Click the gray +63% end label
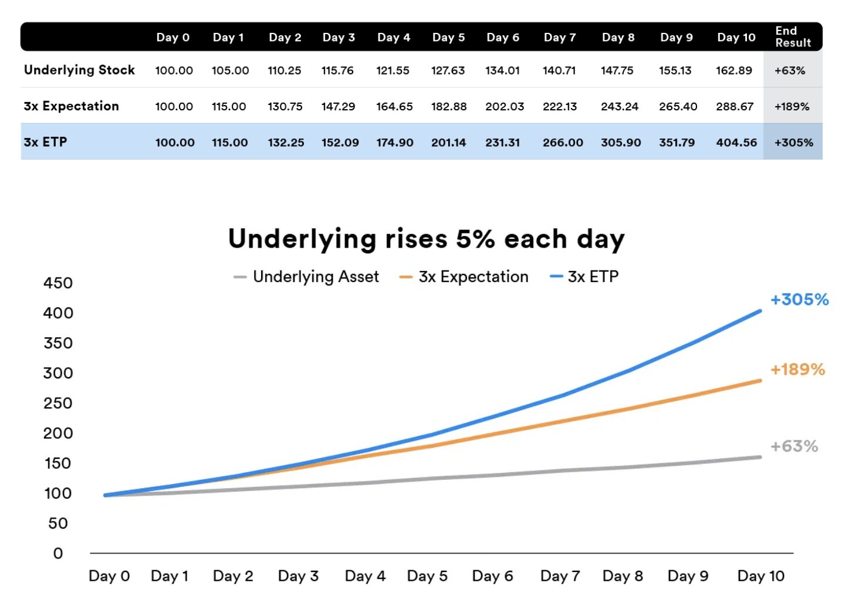859x616 pixels. click(794, 446)
